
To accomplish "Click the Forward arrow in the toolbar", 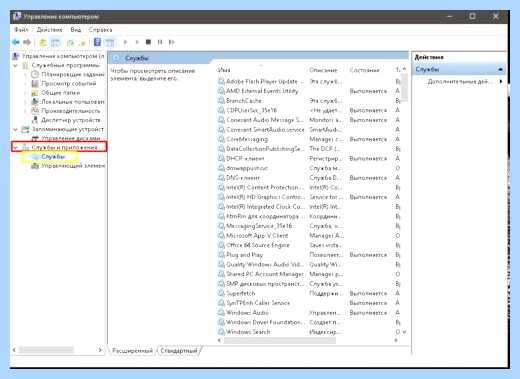I will pos(27,42).
